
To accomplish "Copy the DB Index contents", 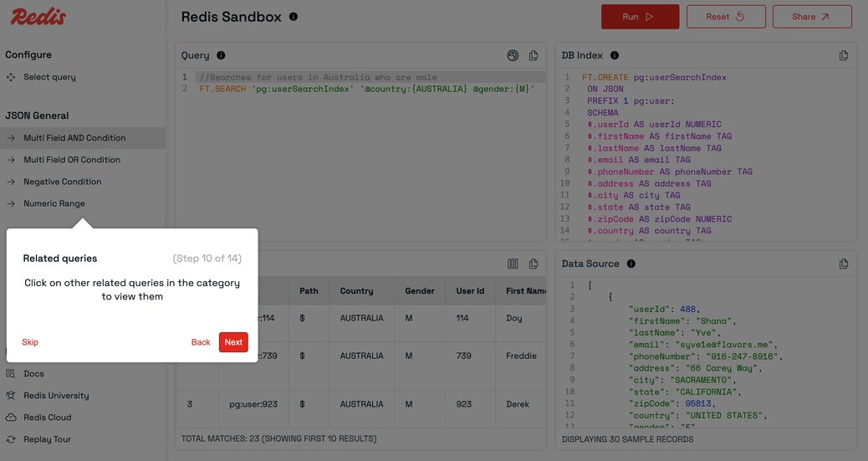I will (843, 55).
